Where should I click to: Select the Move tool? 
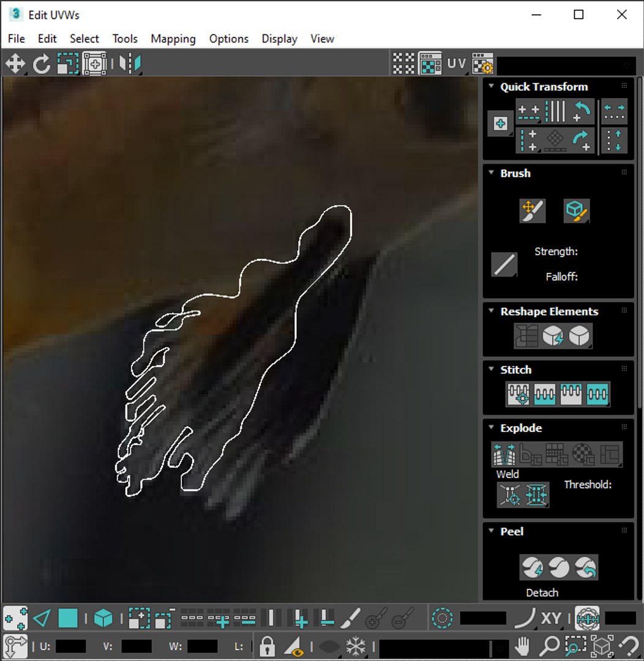[15, 64]
